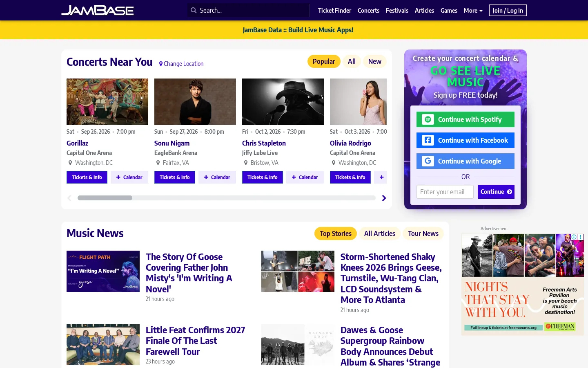The image size is (588, 368).
Task: Click Continue with Google
Action: pos(465,161)
